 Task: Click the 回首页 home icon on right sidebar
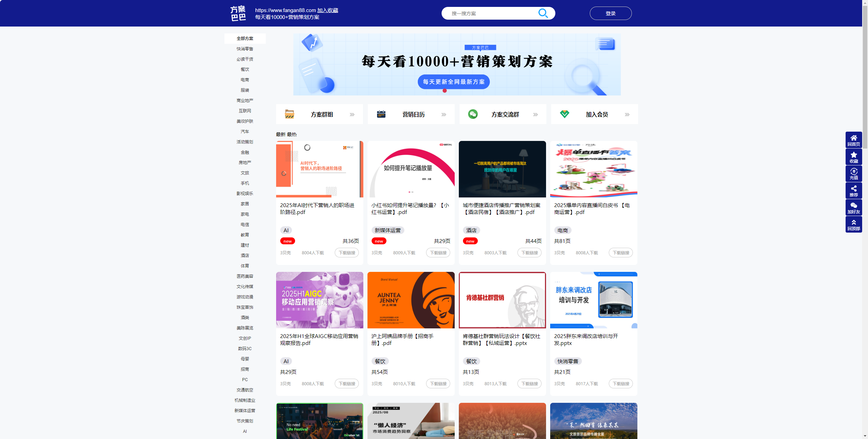(854, 137)
